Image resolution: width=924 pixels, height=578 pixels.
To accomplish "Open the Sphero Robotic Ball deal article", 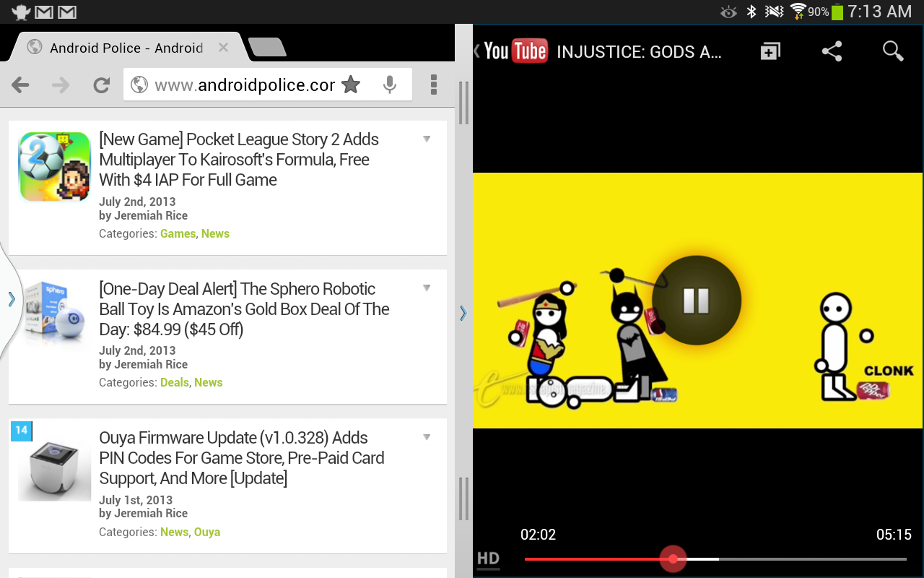I will pos(244,309).
